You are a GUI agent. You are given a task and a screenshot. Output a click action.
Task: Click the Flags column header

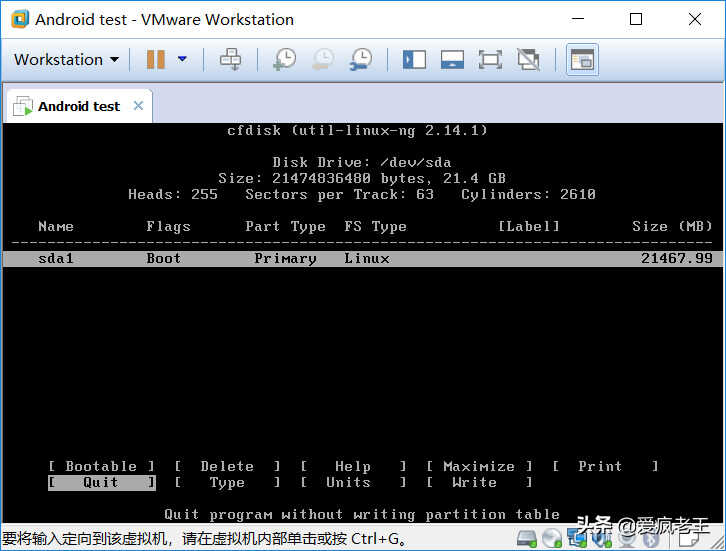click(x=168, y=226)
